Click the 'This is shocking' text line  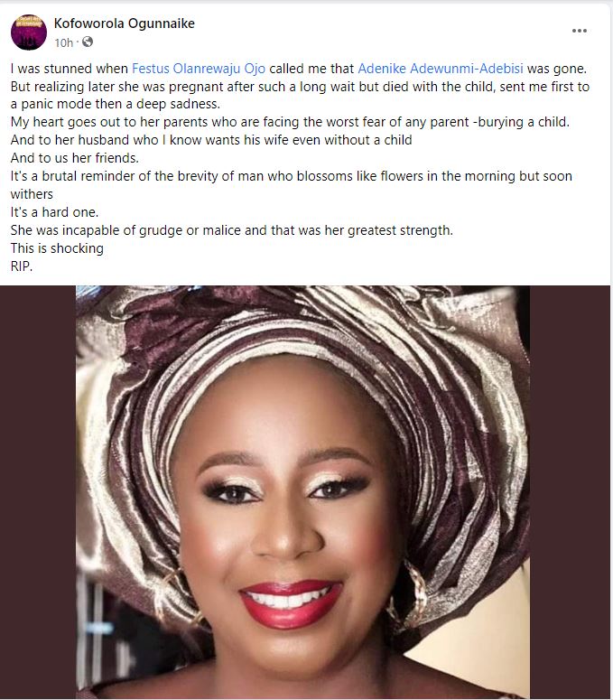click(57, 248)
